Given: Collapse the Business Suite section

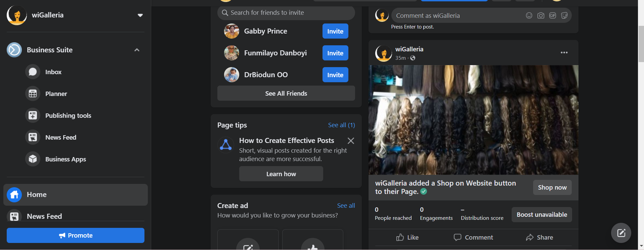Looking at the screenshot, I should (x=137, y=50).
